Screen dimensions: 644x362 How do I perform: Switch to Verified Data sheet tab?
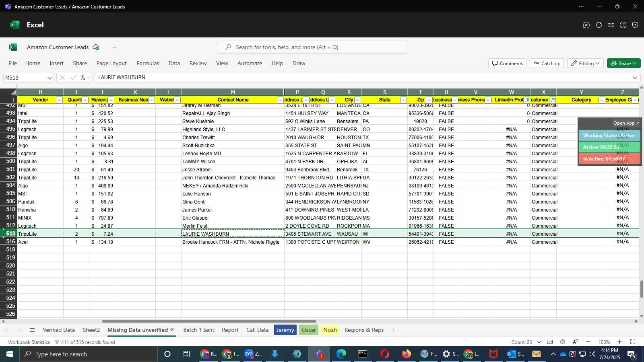coord(59,330)
